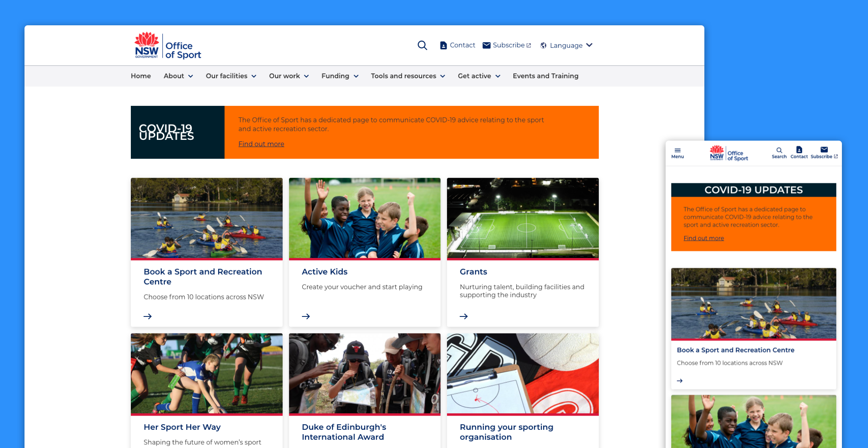Tap the NSW logo in mobile header

(728, 153)
